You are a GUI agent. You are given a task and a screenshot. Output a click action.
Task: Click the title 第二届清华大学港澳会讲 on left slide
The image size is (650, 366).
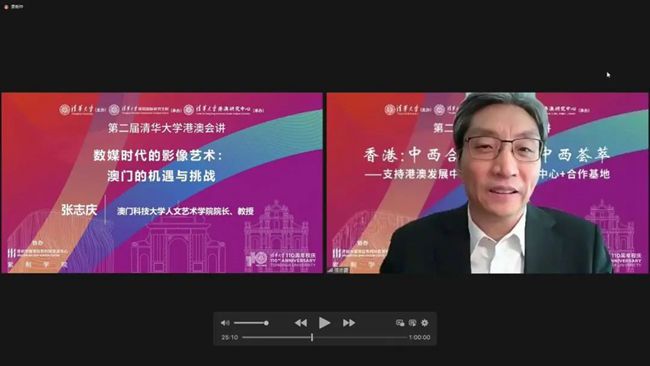167,128
